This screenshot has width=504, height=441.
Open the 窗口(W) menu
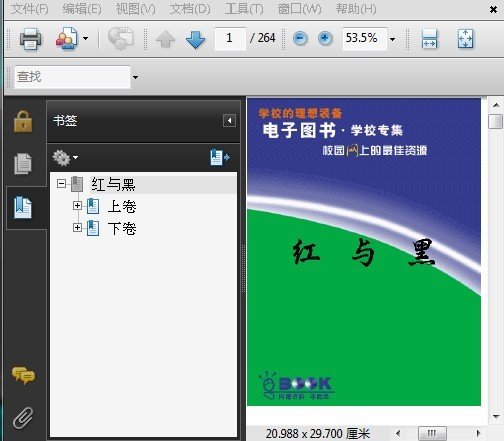coord(299,9)
